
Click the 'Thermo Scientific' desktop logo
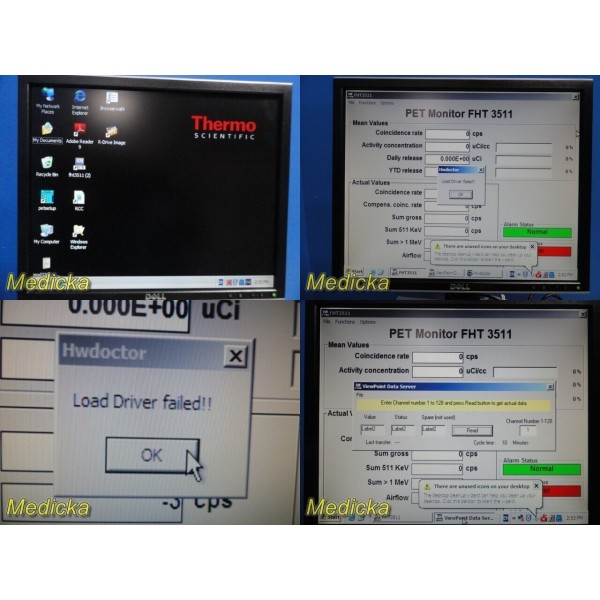(224, 127)
